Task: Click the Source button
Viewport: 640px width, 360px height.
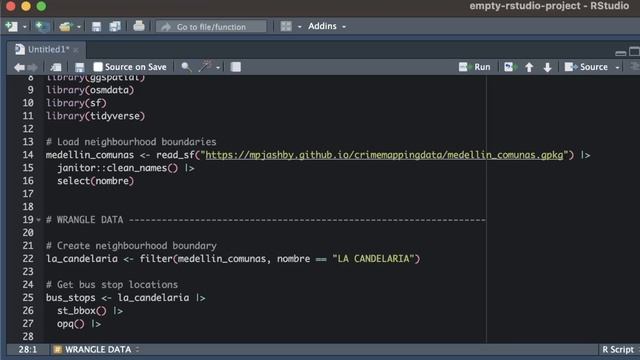Action: click(586, 67)
